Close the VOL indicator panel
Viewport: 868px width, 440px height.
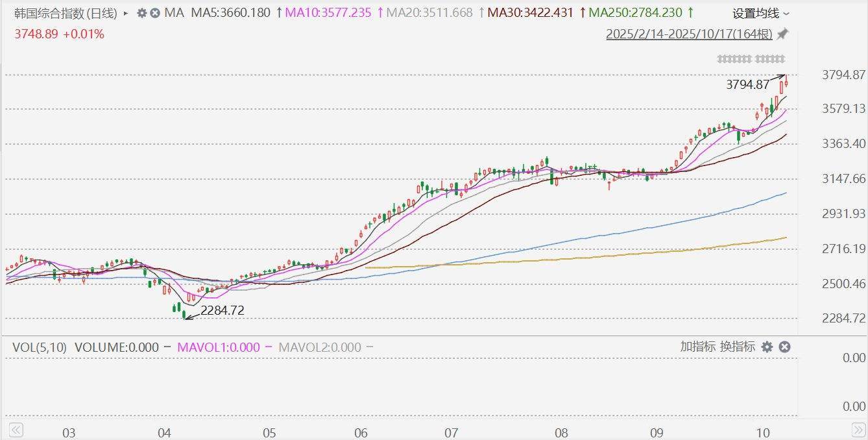784,347
